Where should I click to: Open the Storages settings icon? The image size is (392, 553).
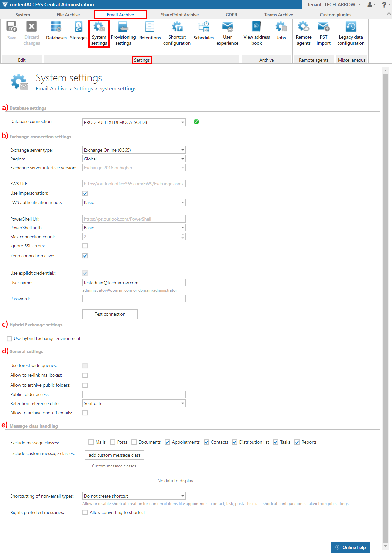(78, 32)
